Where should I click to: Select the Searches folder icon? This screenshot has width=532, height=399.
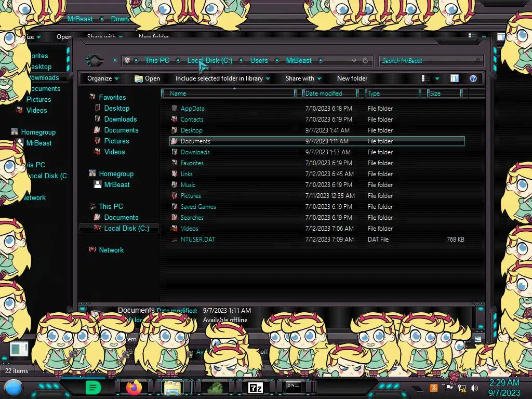click(175, 217)
